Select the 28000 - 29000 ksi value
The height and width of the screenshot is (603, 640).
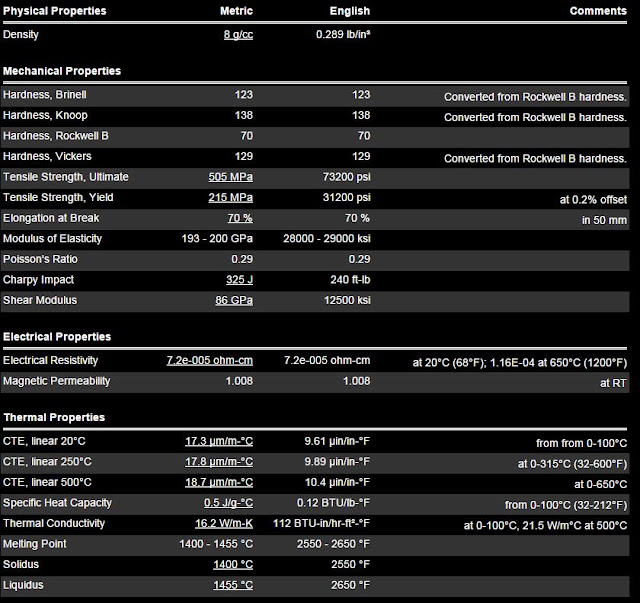tap(327, 238)
